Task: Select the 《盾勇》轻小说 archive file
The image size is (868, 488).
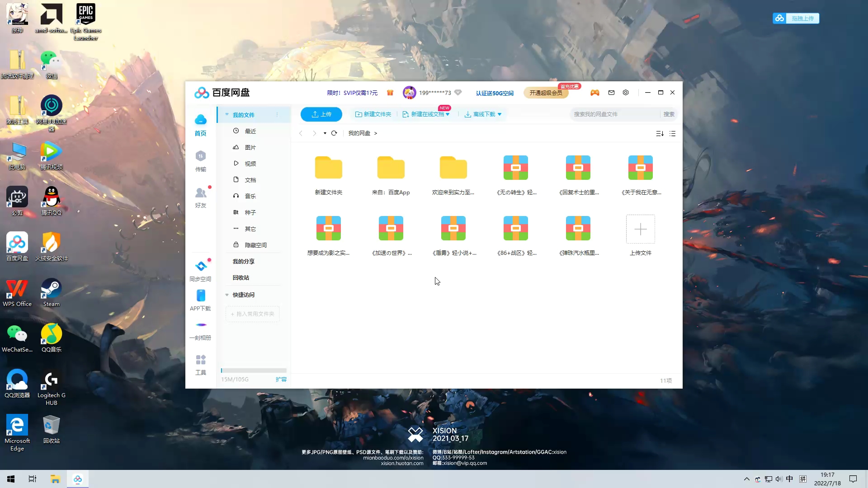Action: [x=453, y=236]
